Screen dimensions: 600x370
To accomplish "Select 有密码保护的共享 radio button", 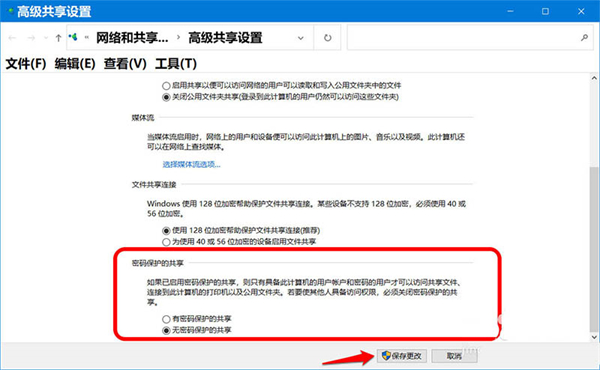I will 166,319.
